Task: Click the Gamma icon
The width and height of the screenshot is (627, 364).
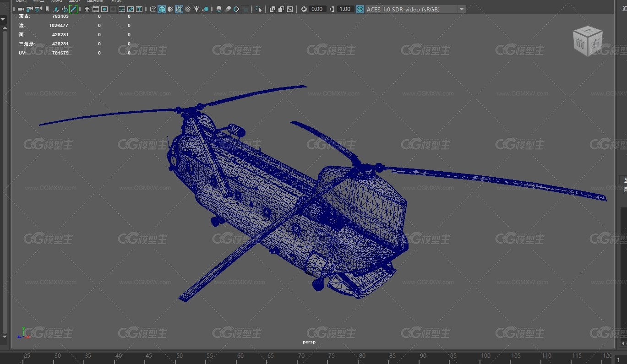Action: [332, 9]
